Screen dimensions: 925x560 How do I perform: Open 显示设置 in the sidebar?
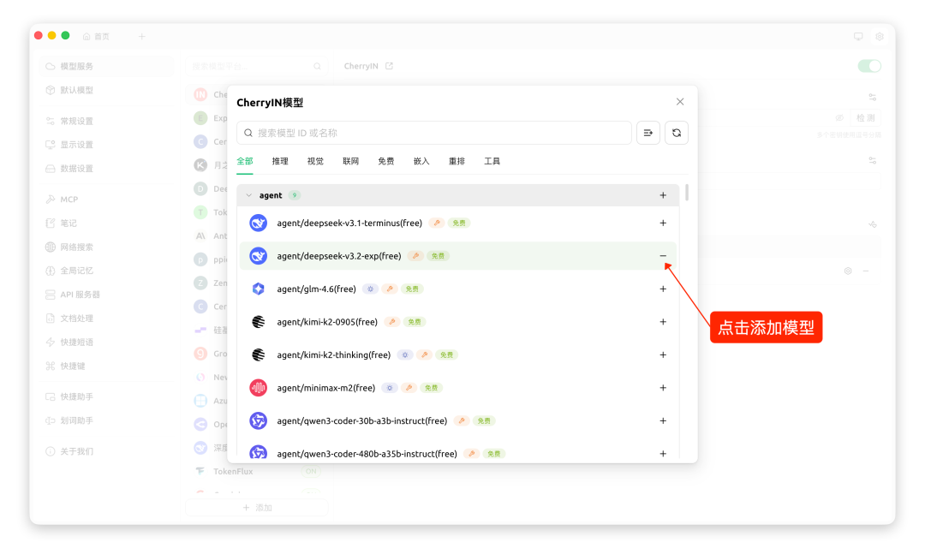pos(106,145)
